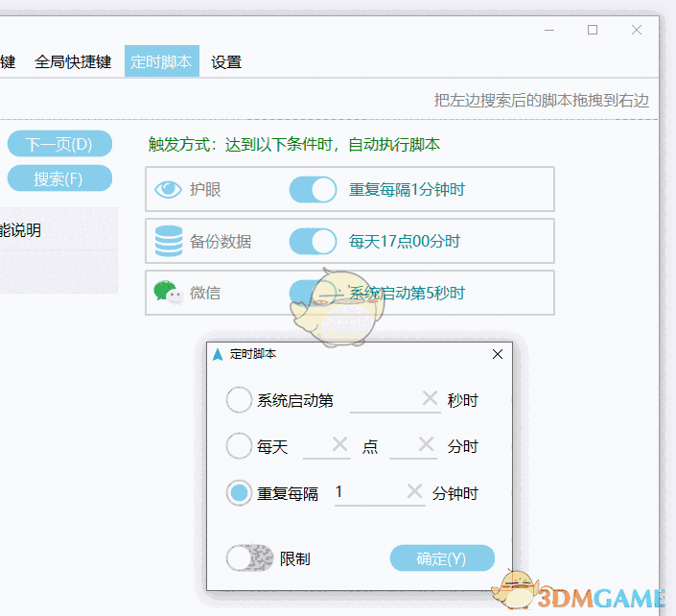This screenshot has width=676, height=616.
Task: Clear the 每天 hour field with X
Action: pyautogui.click(x=339, y=444)
